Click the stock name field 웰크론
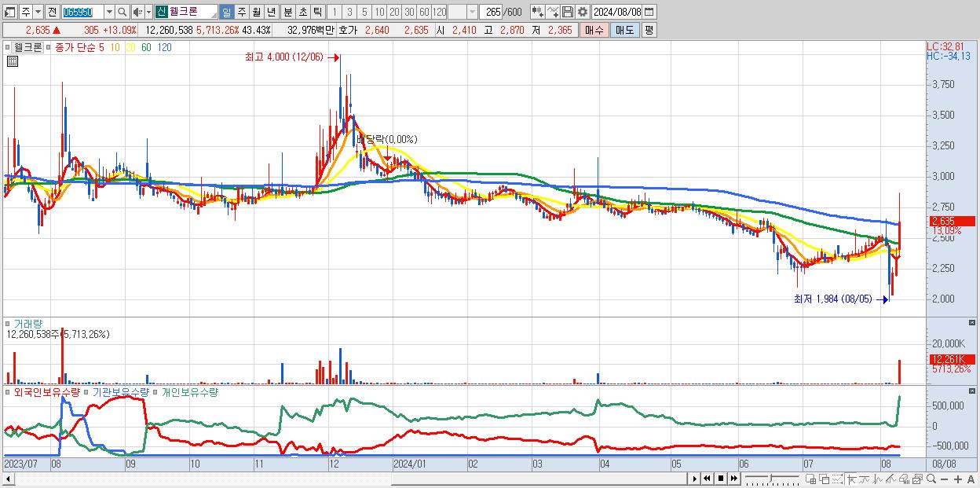Screen dimensions: 980x488 click(x=193, y=12)
